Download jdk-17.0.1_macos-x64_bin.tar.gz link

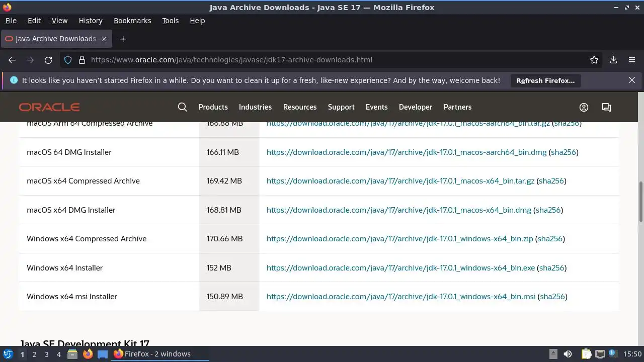click(x=400, y=181)
